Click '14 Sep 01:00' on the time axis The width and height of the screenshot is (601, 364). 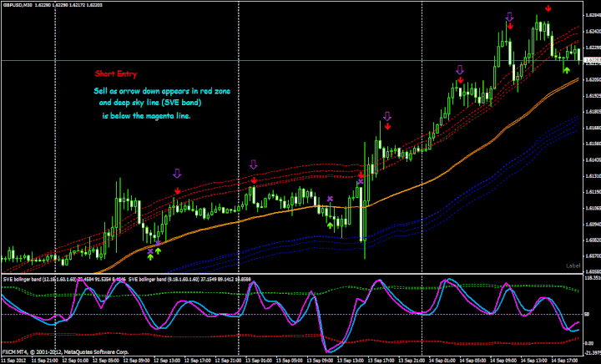coord(443,361)
